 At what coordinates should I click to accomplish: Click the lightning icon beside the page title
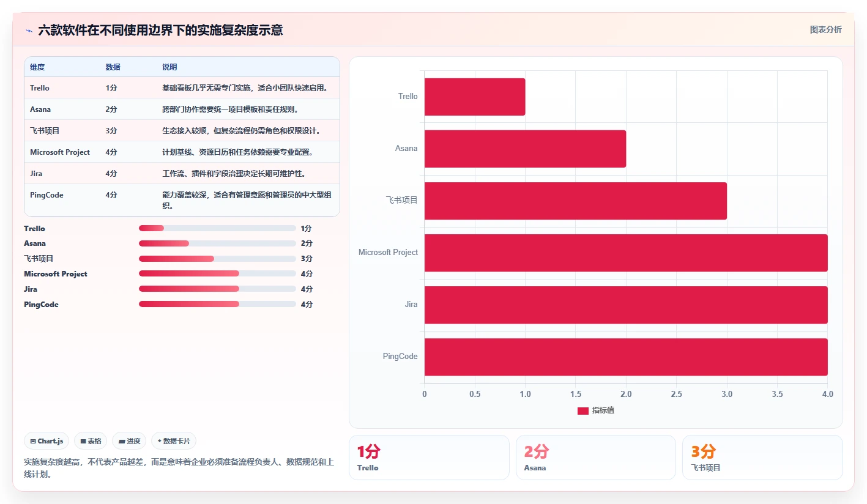click(29, 31)
